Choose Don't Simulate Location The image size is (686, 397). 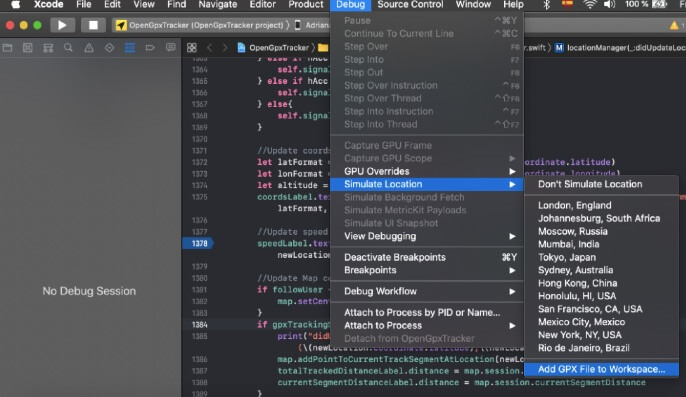pyautogui.click(x=602, y=184)
